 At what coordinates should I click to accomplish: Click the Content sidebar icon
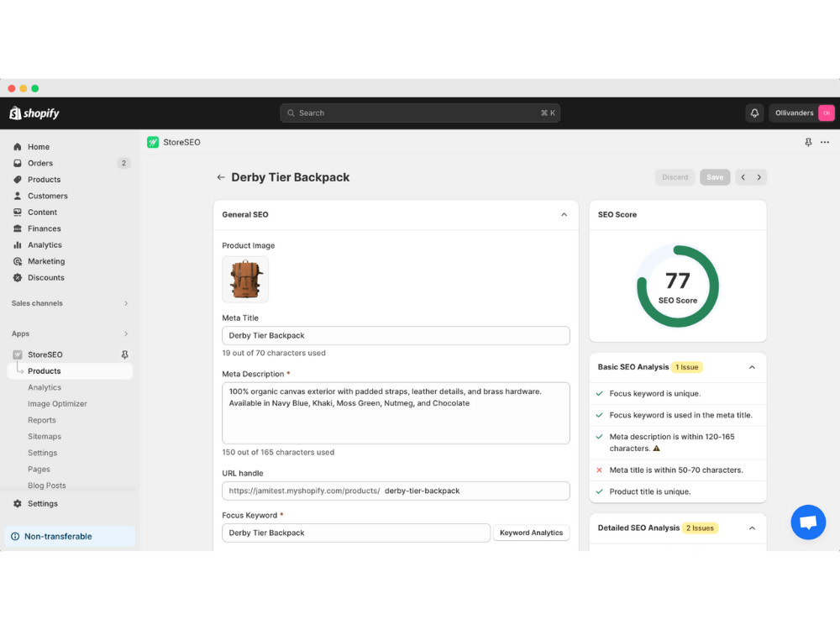coord(18,213)
